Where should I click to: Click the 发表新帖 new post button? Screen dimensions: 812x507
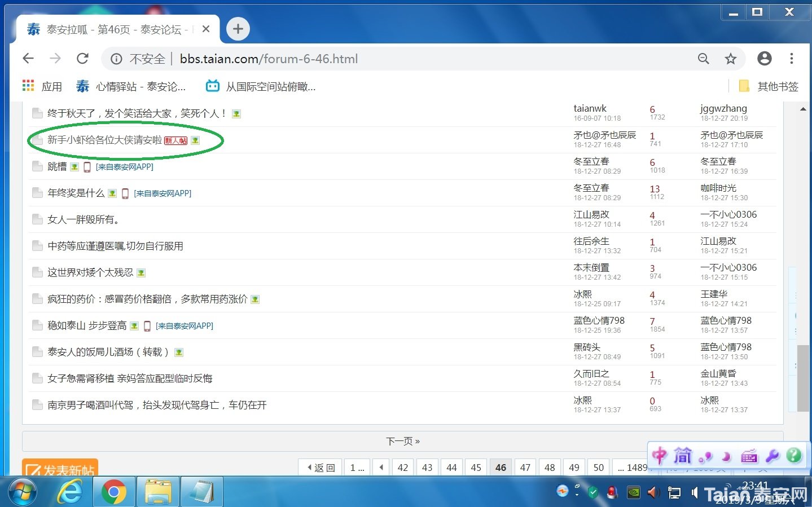click(x=60, y=469)
